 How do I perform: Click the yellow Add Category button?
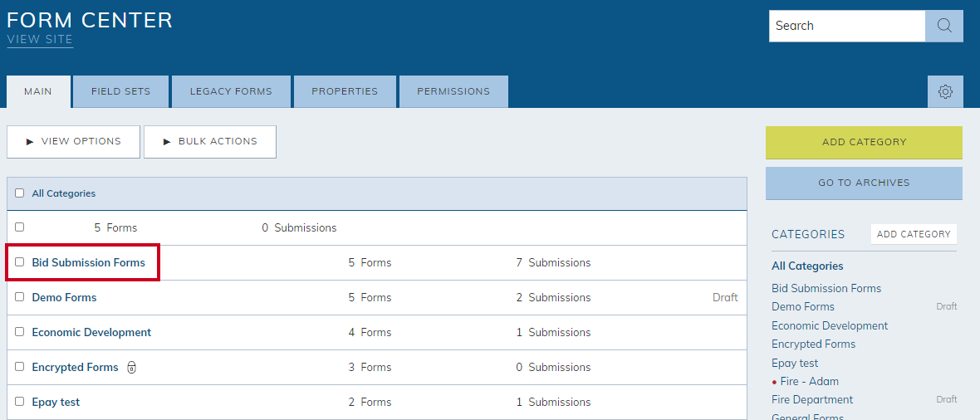(x=864, y=143)
